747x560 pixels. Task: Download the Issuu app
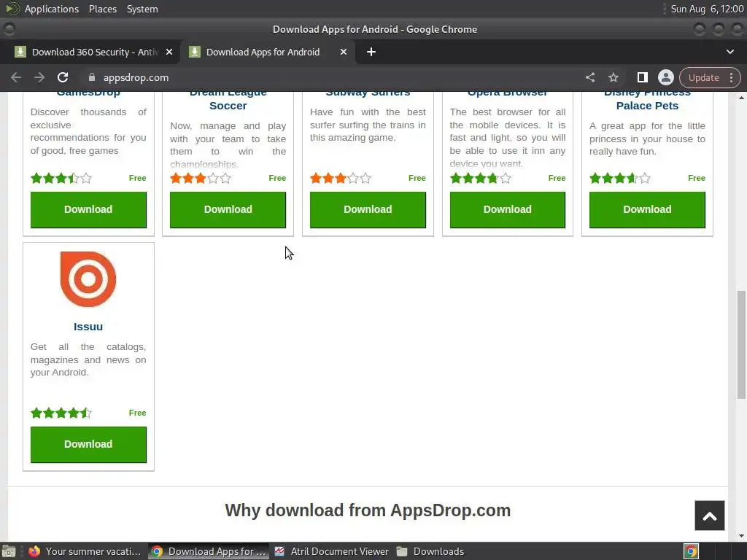coord(88,444)
